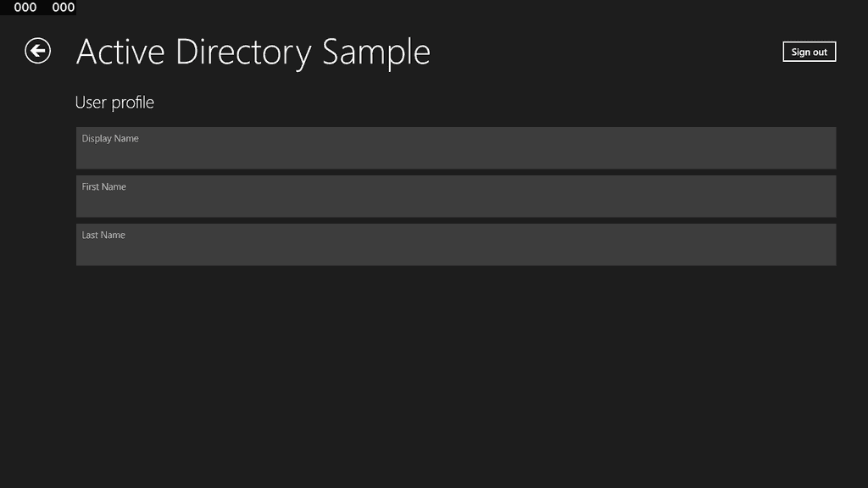This screenshot has height=488, width=868.
Task: Click the "Active Directory Sample" page title
Action: [x=253, y=53]
